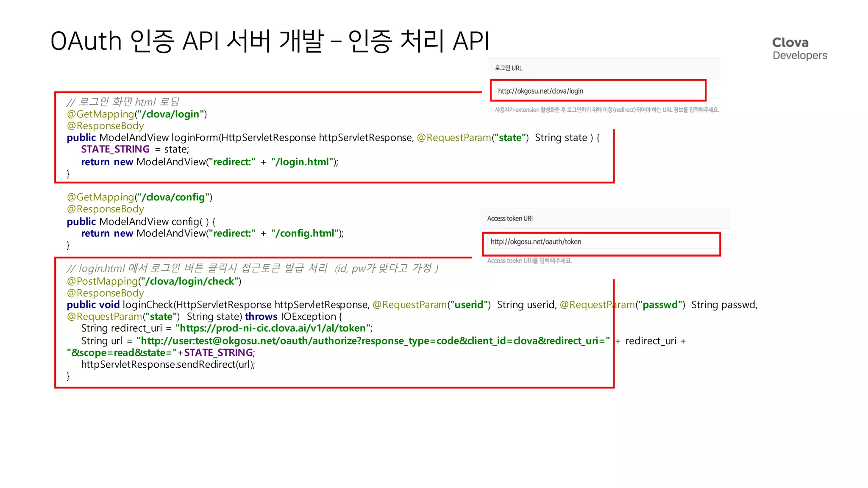Viewport: 868px width, 488px height.
Task: Click the 'Access toekn URI를 입력해주세요' hint
Action: coord(530,261)
